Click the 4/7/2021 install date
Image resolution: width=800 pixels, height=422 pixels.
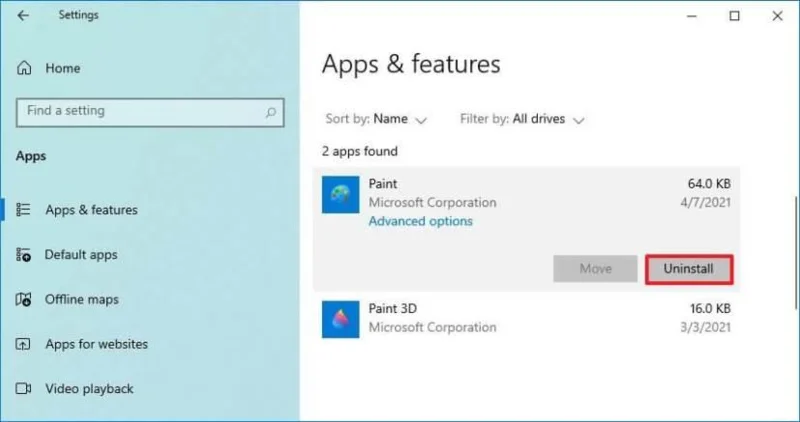706,203
